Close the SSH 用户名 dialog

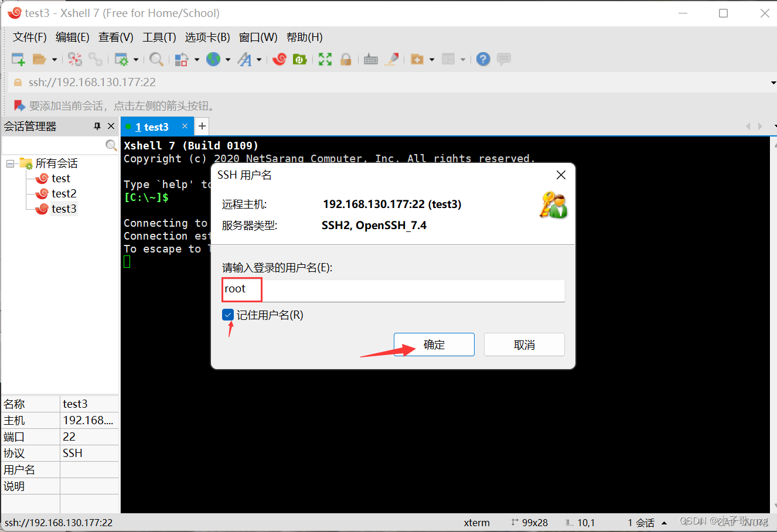(561, 175)
